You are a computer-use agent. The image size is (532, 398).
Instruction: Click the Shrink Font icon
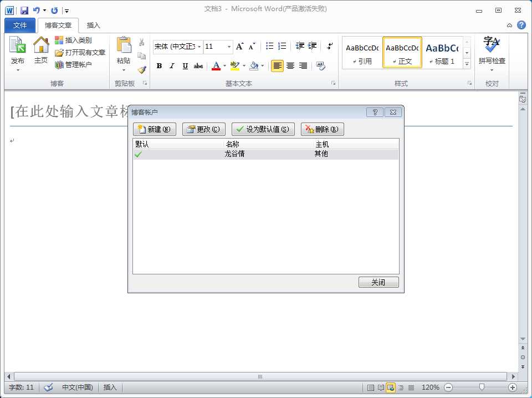pyautogui.click(x=252, y=47)
